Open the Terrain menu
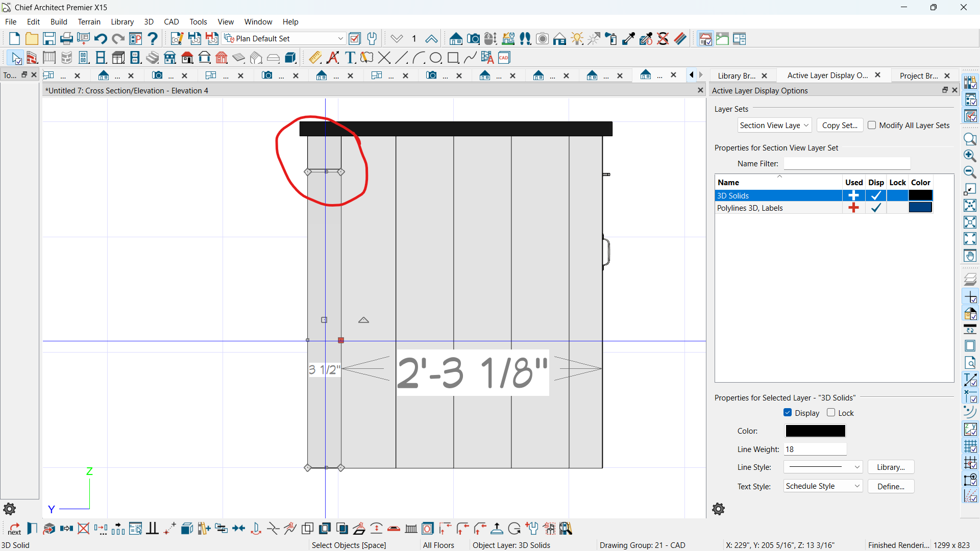Screen dimensions: 980x551 pyautogui.click(x=89, y=22)
